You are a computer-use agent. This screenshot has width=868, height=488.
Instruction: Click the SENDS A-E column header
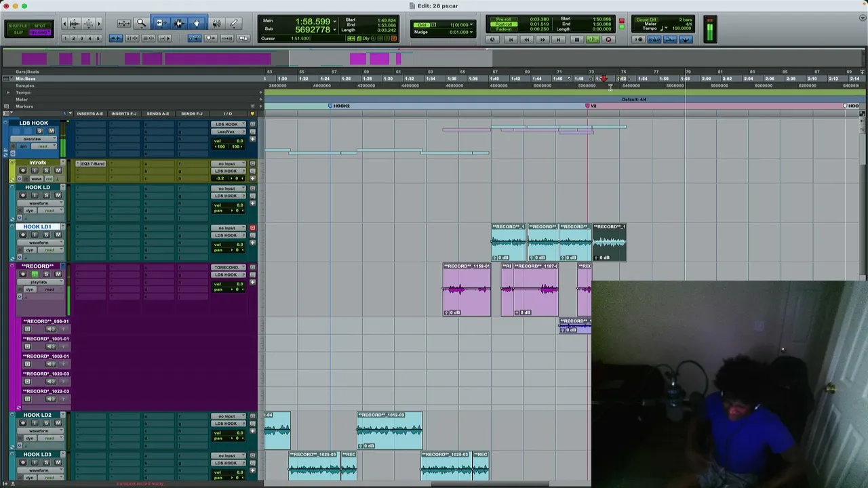158,113
